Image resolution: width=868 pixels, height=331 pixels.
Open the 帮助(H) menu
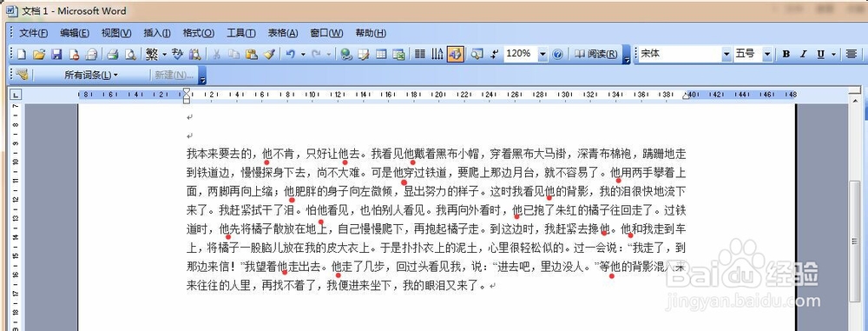[x=371, y=33]
